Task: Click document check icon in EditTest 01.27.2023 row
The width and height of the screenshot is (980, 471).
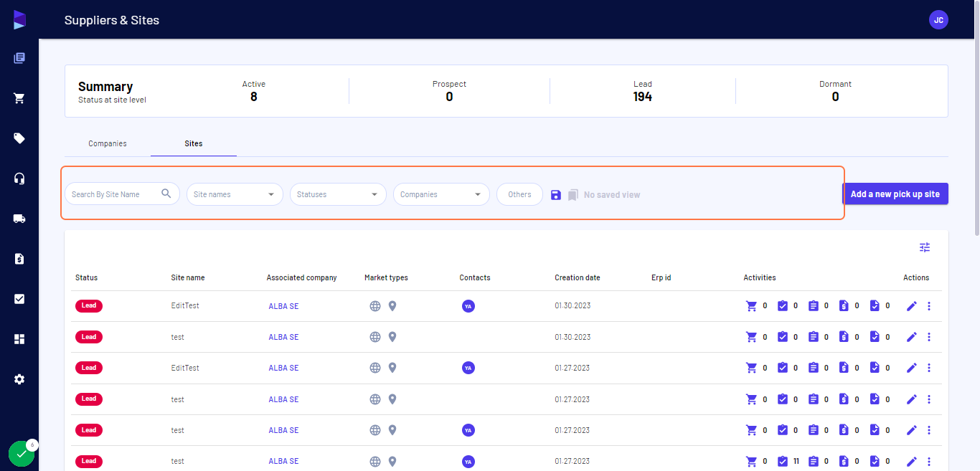Action: (x=875, y=368)
